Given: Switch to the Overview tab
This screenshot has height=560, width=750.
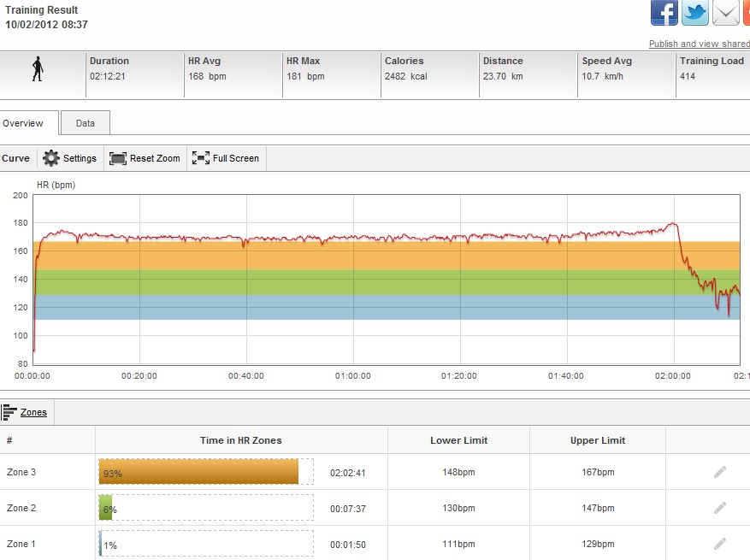Looking at the screenshot, I should 29,123.
